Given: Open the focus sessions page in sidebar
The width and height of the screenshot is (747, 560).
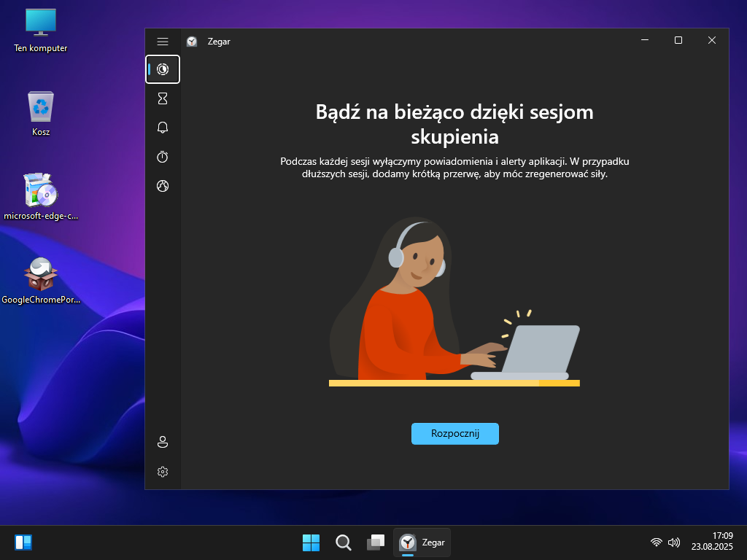Looking at the screenshot, I should pyautogui.click(x=163, y=69).
